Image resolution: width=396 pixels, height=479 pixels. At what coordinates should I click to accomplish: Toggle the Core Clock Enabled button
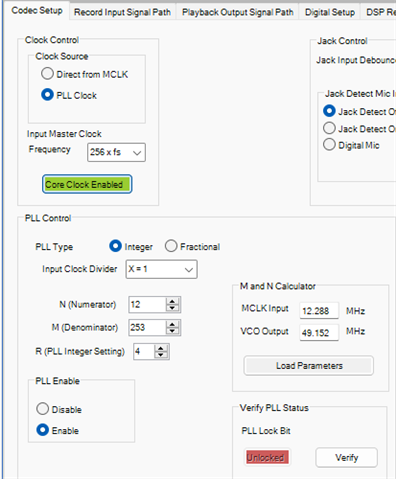(87, 184)
